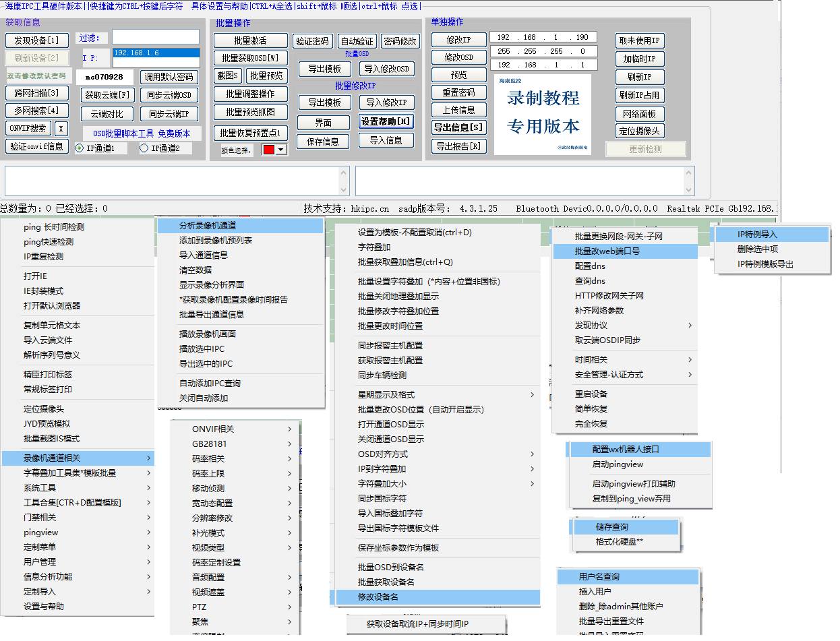Expand the 系统工具 submenu

[78, 488]
